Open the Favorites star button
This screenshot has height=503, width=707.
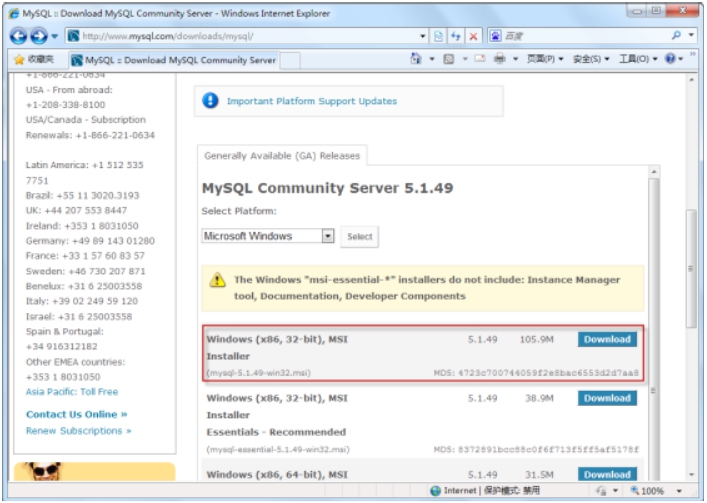coord(34,59)
